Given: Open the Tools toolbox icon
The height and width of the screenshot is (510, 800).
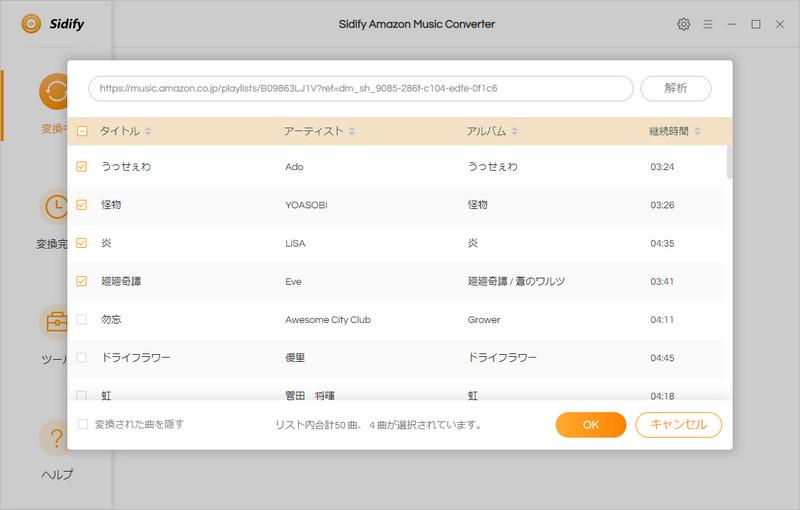Looking at the screenshot, I should coord(55,322).
